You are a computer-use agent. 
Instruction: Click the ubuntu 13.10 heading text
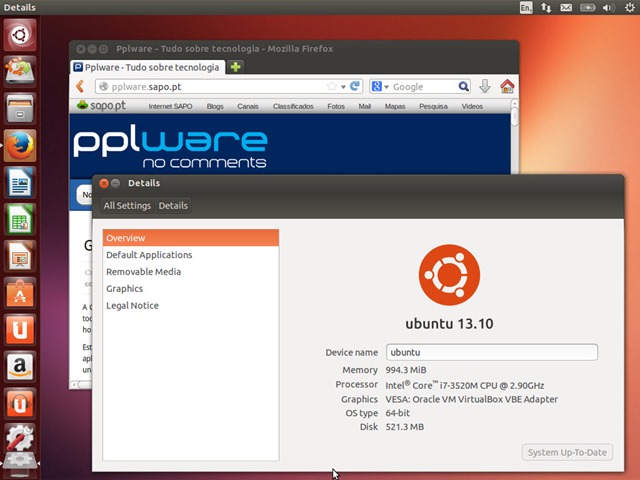point(449,324)
